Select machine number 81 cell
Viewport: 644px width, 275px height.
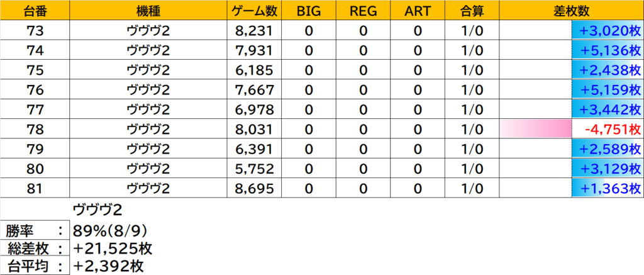click(35, 188)
